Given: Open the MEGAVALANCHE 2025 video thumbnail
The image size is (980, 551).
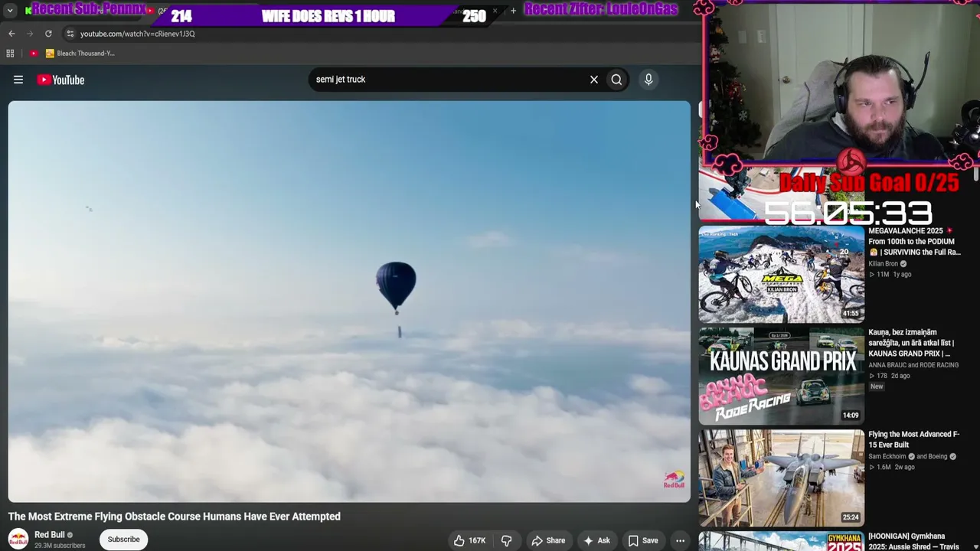Looking at the screenshot, I should click(781, 274).
